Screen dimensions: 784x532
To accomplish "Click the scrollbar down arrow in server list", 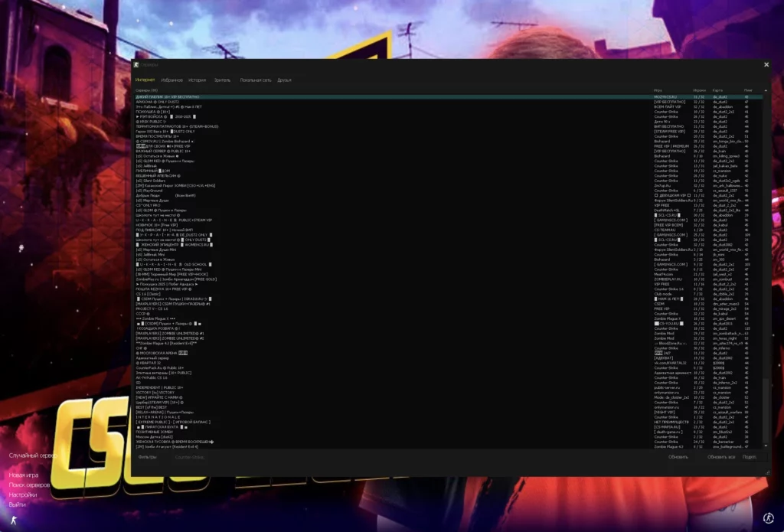I will click(766, 446).
